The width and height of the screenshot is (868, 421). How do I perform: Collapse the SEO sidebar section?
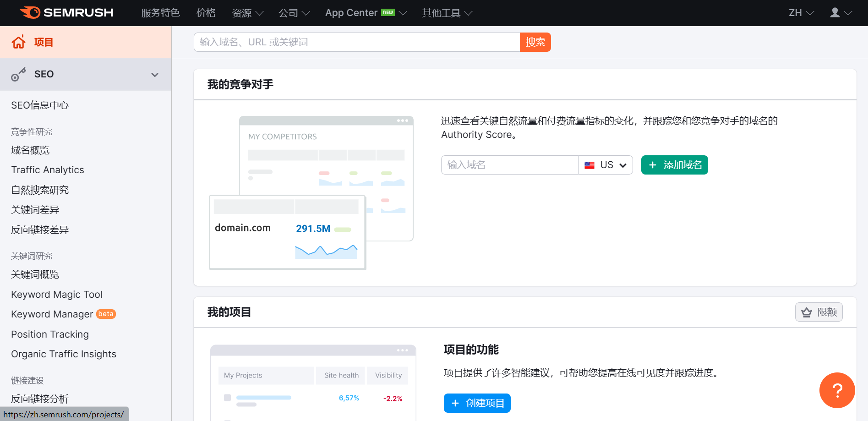tap(155, 75)
